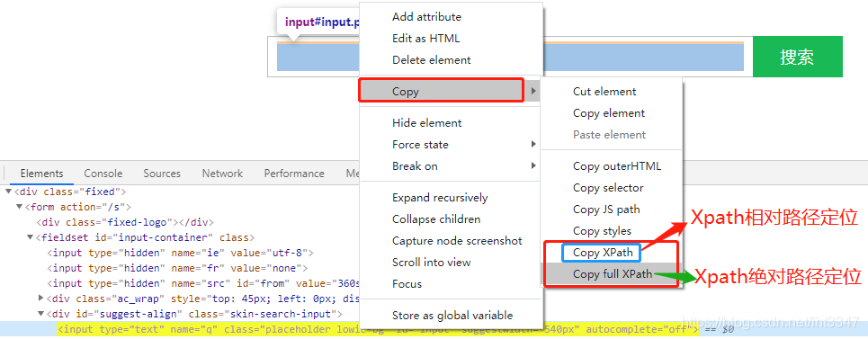The height and width of the screenshot is (339, 868).
Task: Open the Sources tab
Action: [162, 173]
